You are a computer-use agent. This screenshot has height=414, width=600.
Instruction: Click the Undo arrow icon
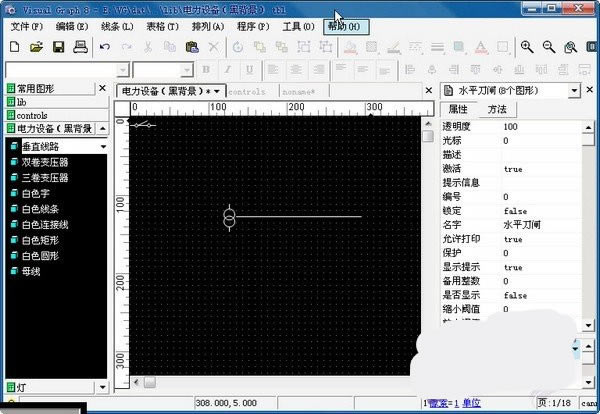(105, 47)
